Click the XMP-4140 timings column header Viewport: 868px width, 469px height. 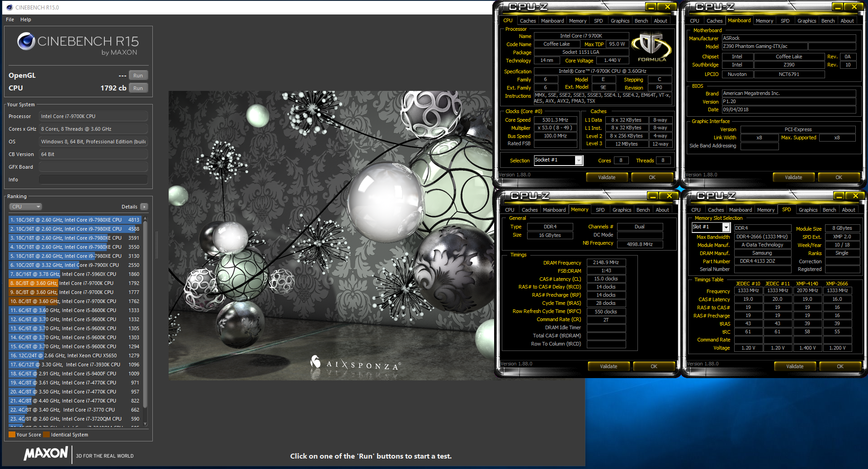coord(807,284)
